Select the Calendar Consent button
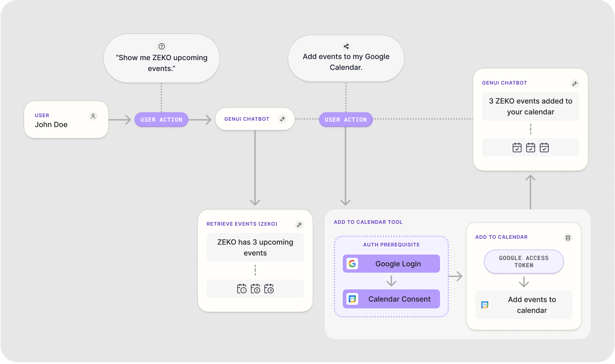 [391, 299]
